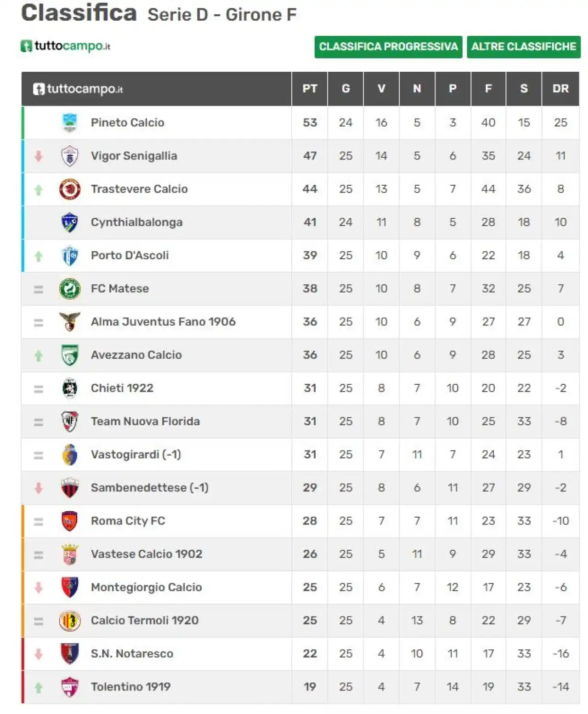Click the FC Matese green logo
The width and height of the screenshot is (588, 714).
(x=70, y=289)
